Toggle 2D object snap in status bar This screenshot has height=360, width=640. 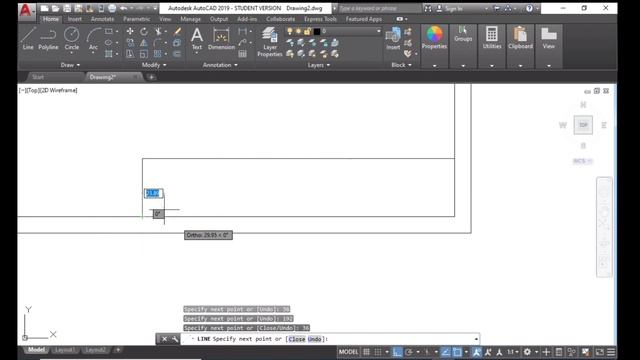457,352
